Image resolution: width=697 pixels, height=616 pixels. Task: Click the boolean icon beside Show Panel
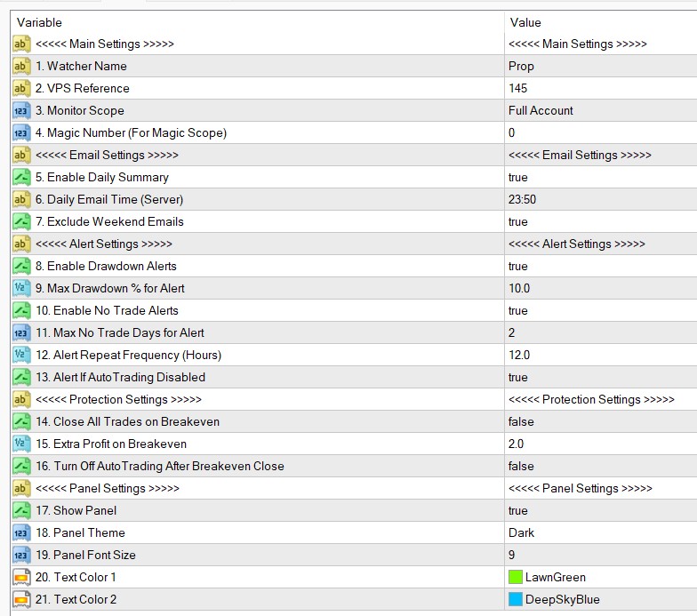click(21, 510)
